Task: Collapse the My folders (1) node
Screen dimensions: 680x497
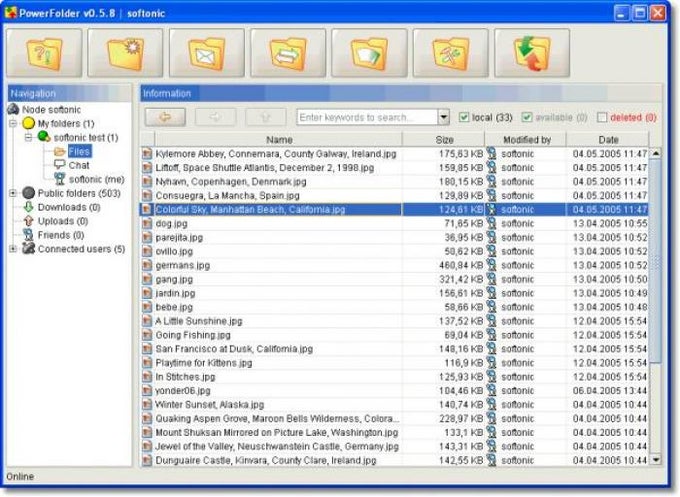Action: 13,124
